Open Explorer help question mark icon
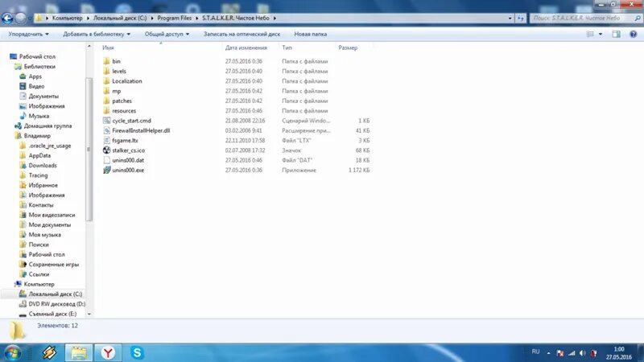The height and width of the screenshot is (362, 644). 634,34
